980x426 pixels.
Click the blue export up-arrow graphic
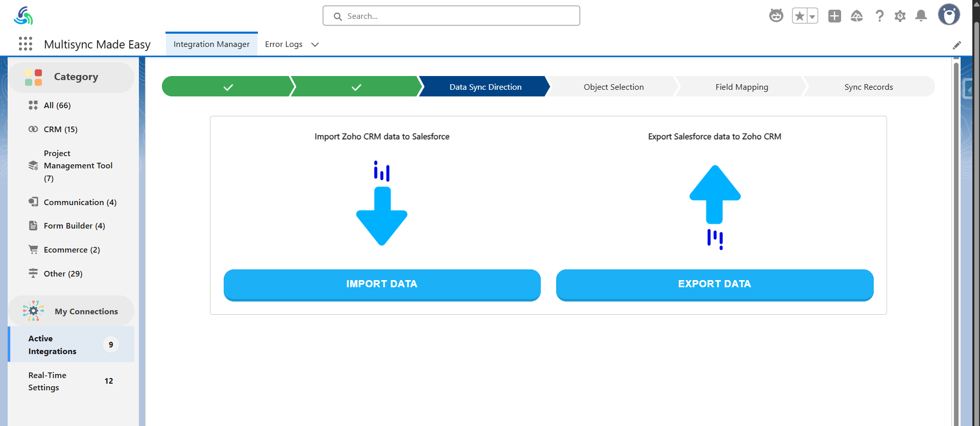715,207
